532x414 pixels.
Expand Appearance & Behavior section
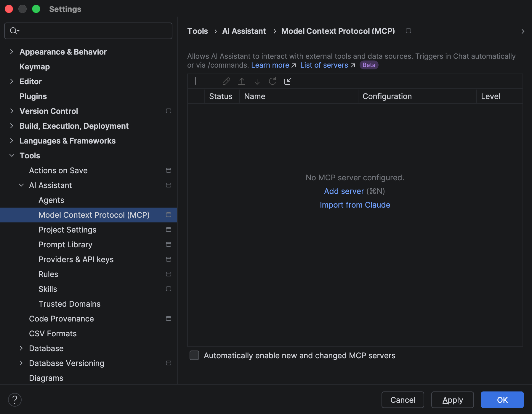click(12, 52)
